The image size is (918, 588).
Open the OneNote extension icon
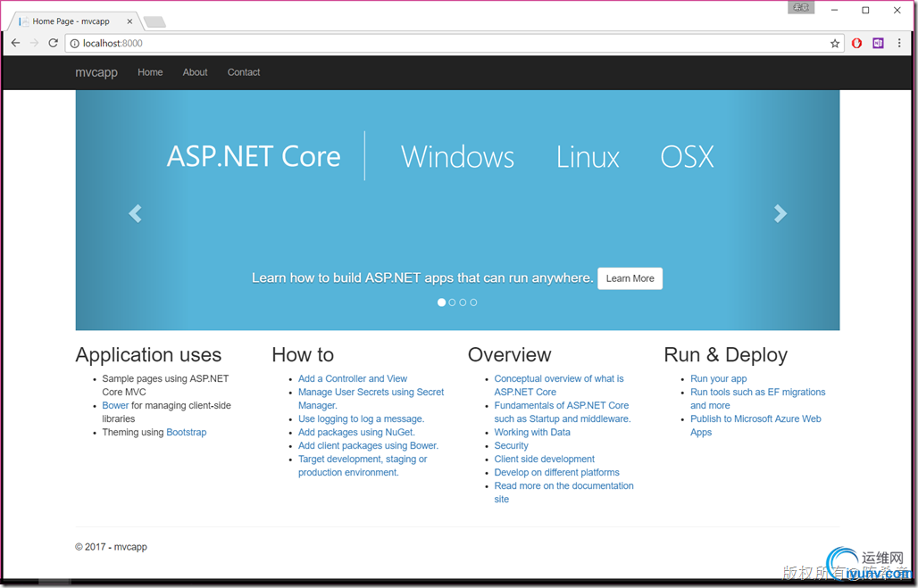click(878, 44)
